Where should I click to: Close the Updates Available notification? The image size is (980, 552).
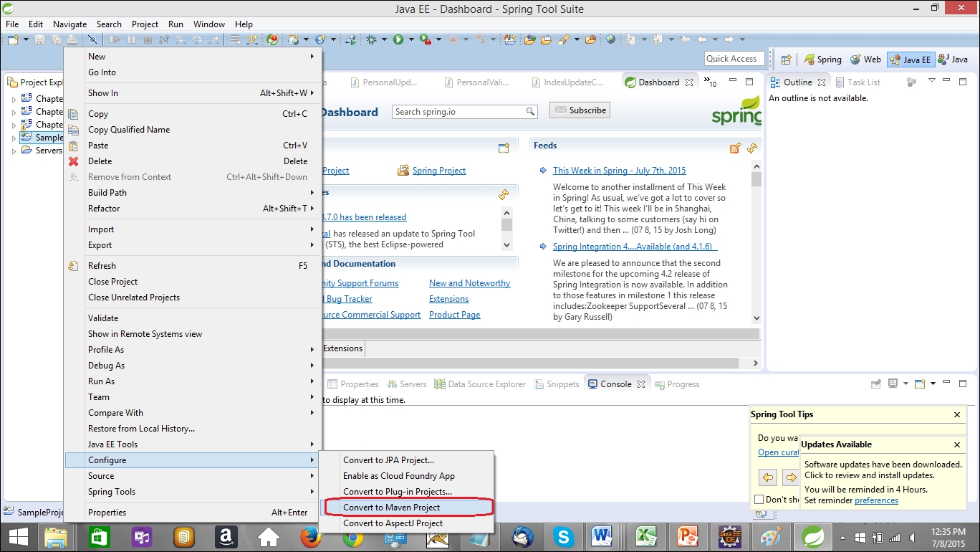(x=957, y=444)
